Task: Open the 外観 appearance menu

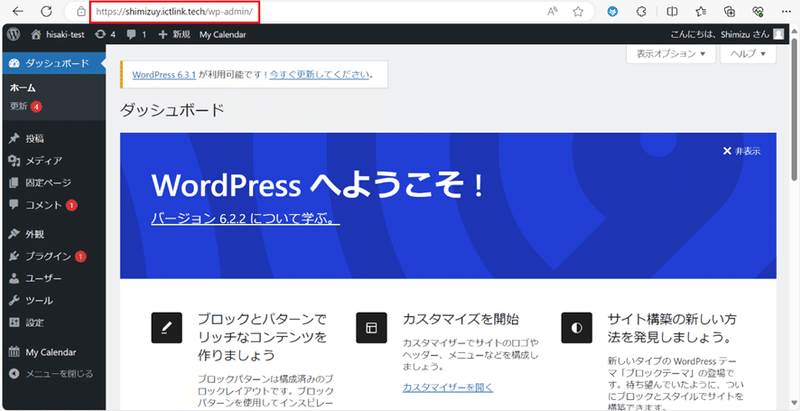Action: 54,234
